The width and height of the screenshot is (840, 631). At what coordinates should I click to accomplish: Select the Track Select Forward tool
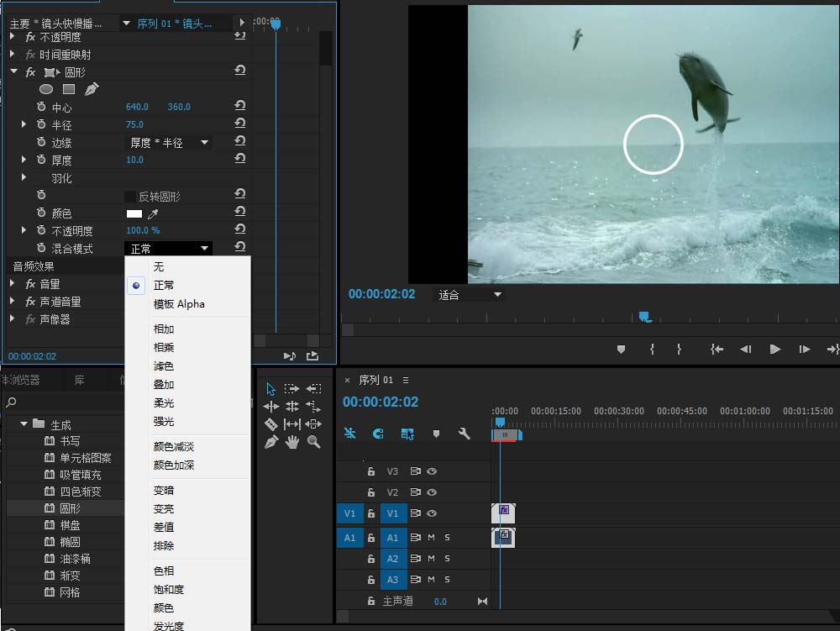[x=291, y=388]
